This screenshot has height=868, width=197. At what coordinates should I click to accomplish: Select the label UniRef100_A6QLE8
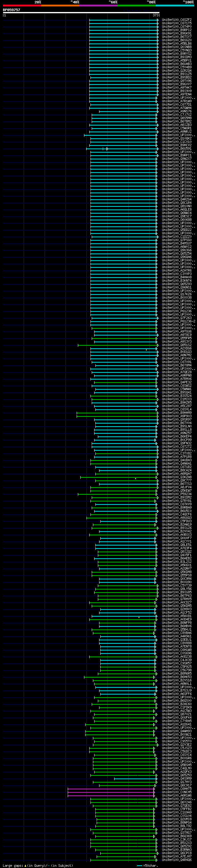177,210
